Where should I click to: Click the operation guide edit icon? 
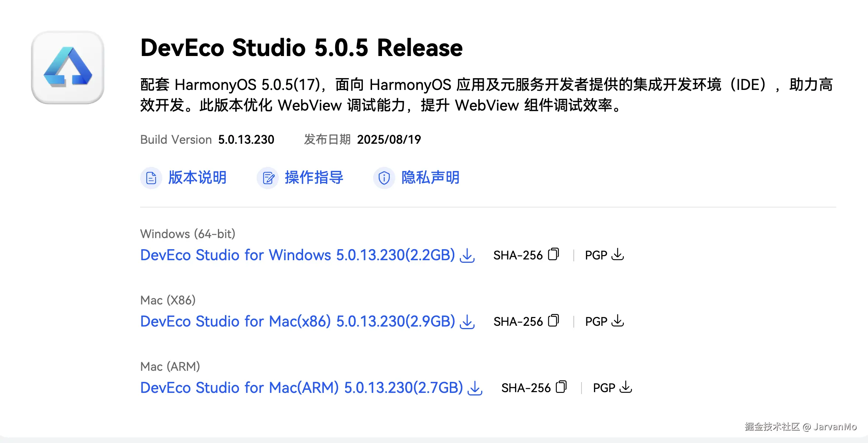268,178
